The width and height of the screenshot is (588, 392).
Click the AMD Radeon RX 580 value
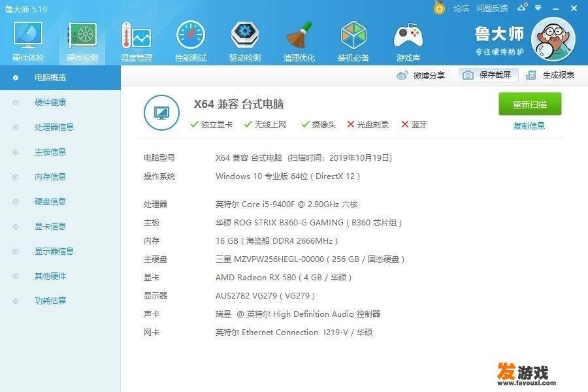point(284,278)
